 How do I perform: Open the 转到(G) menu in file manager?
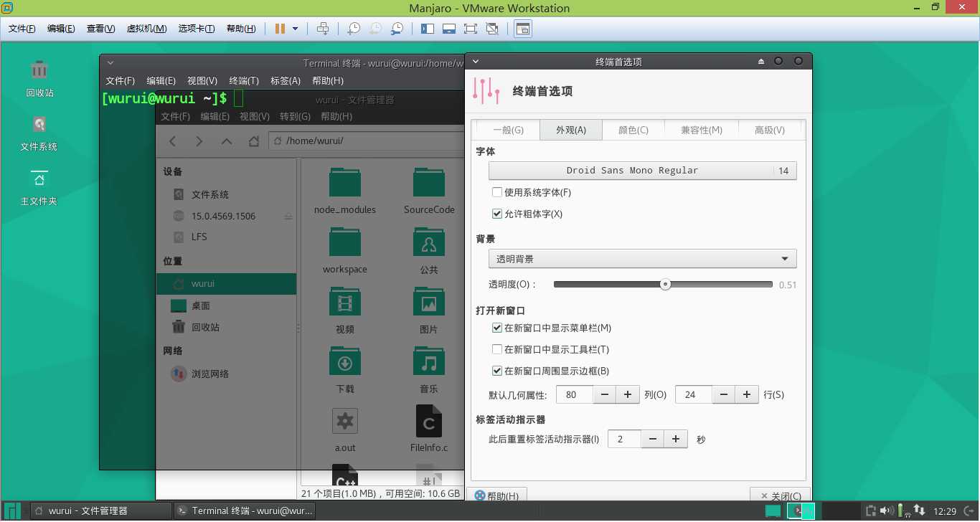click(x=295, y=116)
